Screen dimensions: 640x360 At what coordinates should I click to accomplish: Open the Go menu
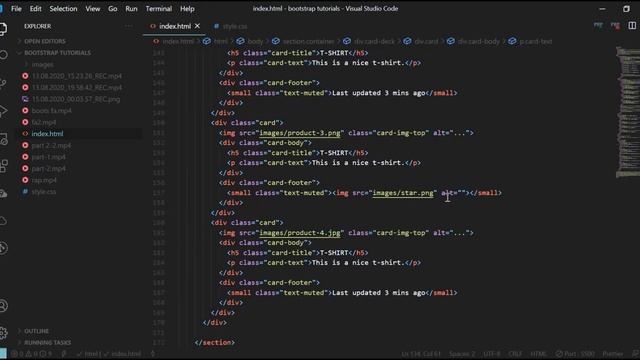pos(113,9)
